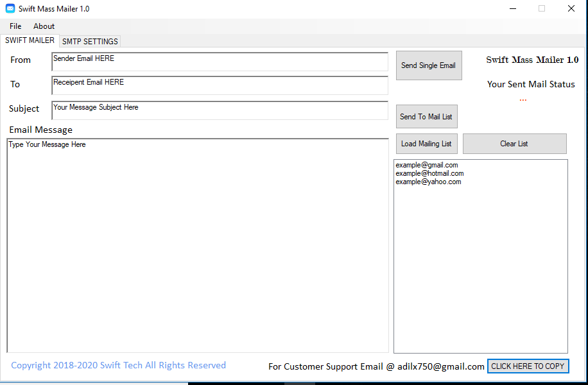Minimize the Swift Mass Mailer window
The width and height of the screenshot is (588, 385).
(x=513, y=8)
